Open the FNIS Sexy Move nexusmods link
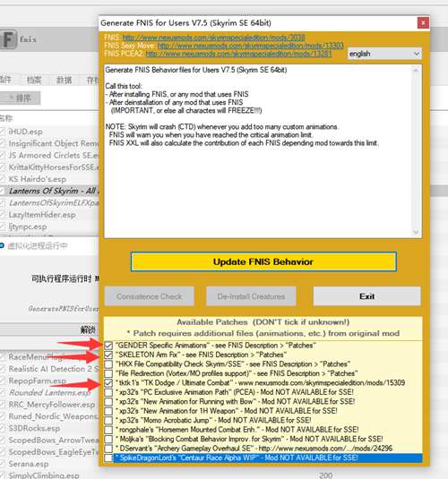The height and width of the screenshot is (479, 448). click(251, 46)
